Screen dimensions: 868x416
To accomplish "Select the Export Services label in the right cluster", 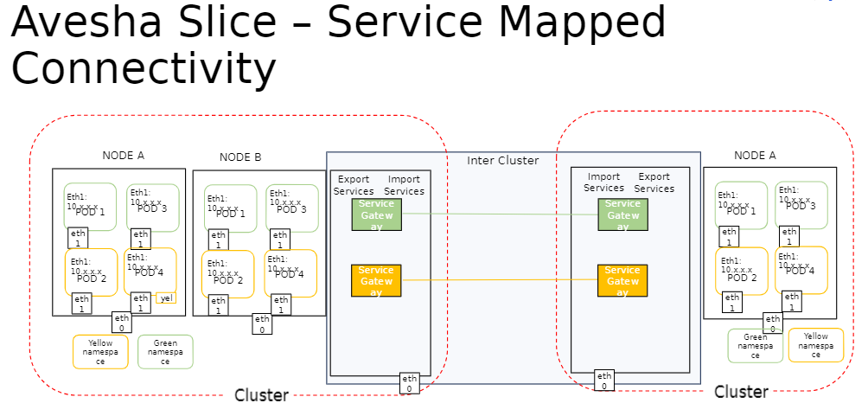I will [654, 182].
